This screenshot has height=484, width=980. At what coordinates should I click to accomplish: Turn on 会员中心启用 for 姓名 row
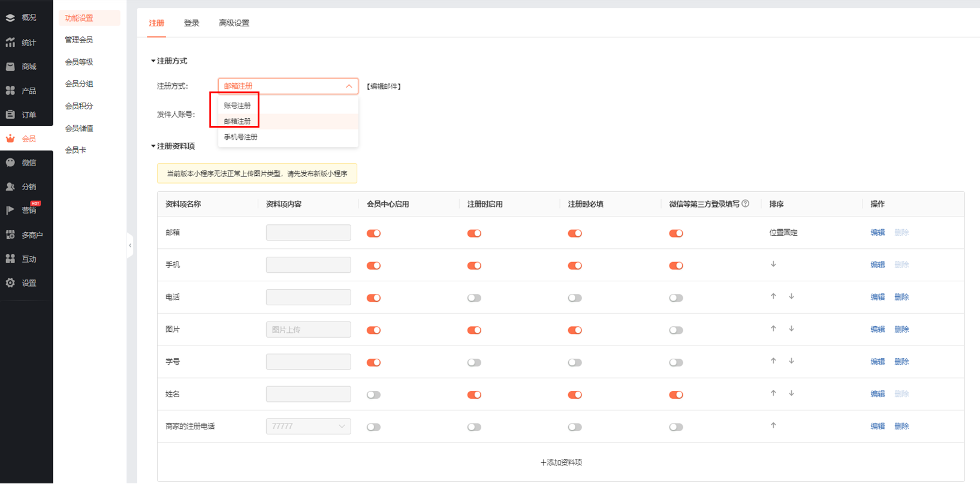click(373, 395)
